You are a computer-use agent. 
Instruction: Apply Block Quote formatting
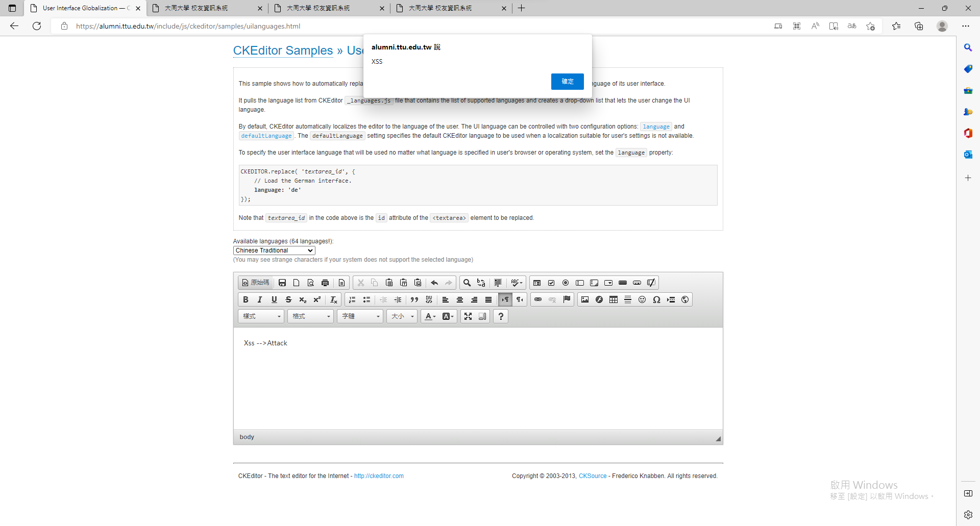(414, 299)
